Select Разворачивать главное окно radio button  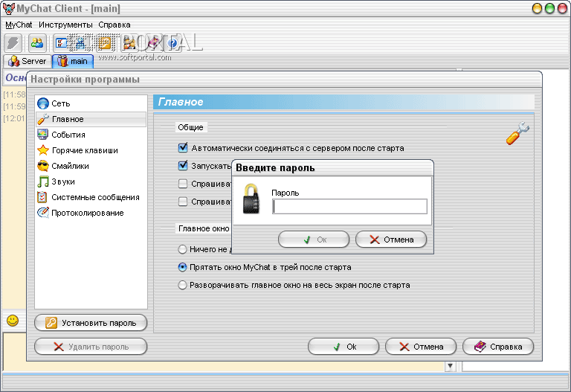click(182, 285)
